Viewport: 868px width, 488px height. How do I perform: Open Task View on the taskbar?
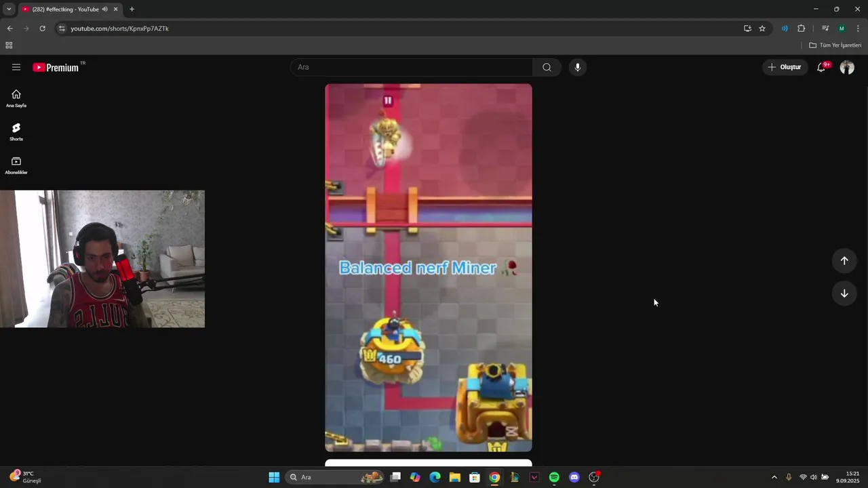[x=396, y=477]
